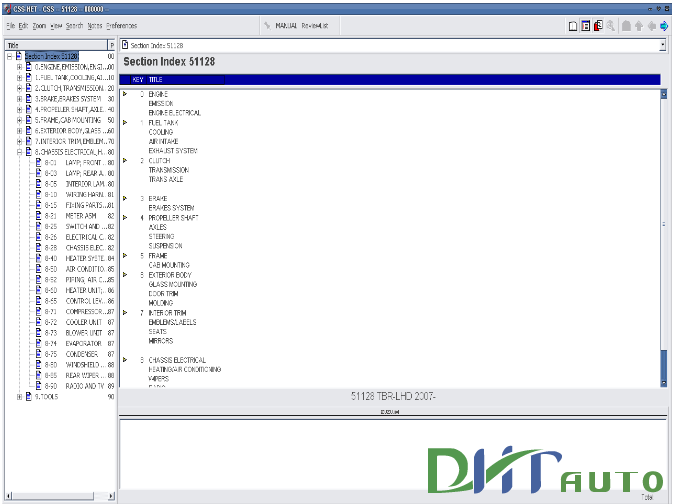Expand the 3.BRAKE,BRAKES SYSTEM node
Screen dimensions: 674x504
tap(19, 99)
